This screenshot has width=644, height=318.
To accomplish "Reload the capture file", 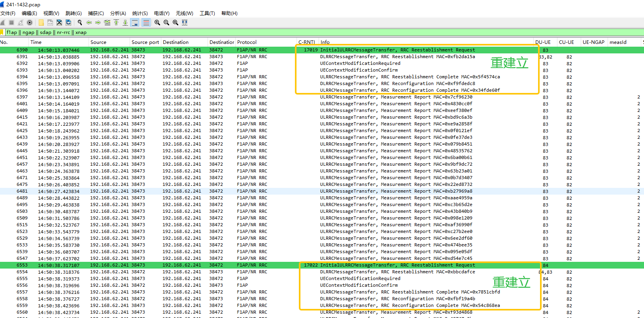I will click(68, 23).
